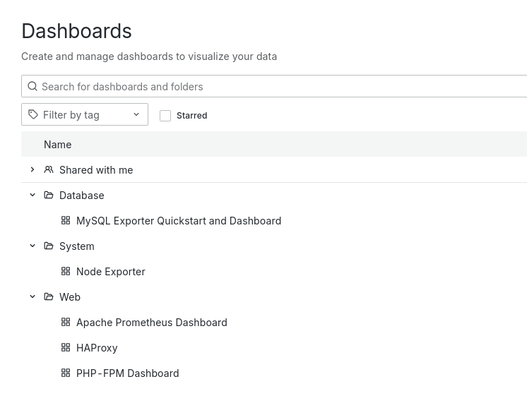This screenshot has height=420, width=527.
Task: Collapse the System folder chevron
Action: 32,246
